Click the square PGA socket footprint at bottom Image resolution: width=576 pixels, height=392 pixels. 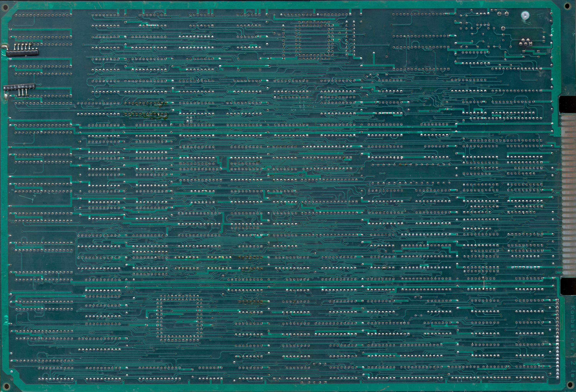tap(180, 318)
